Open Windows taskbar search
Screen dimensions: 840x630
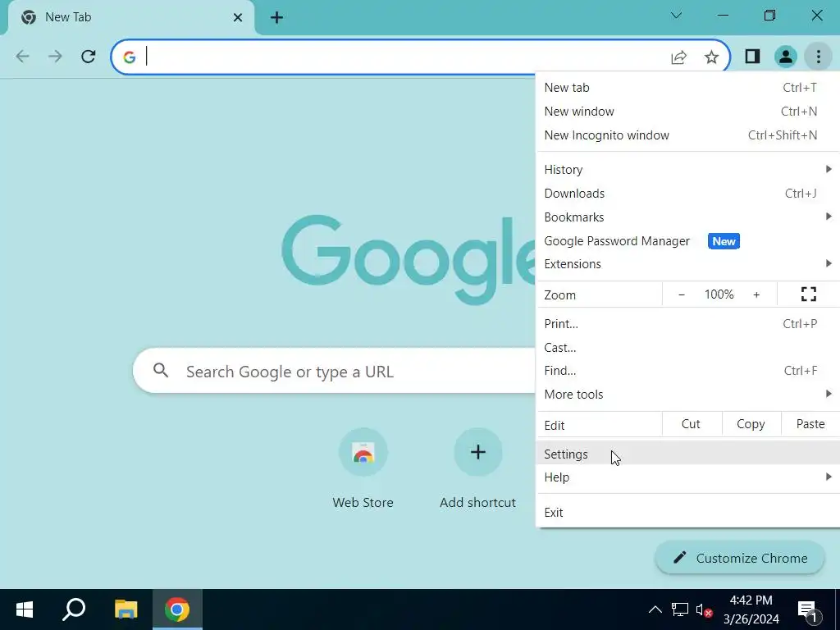point(74,609)
